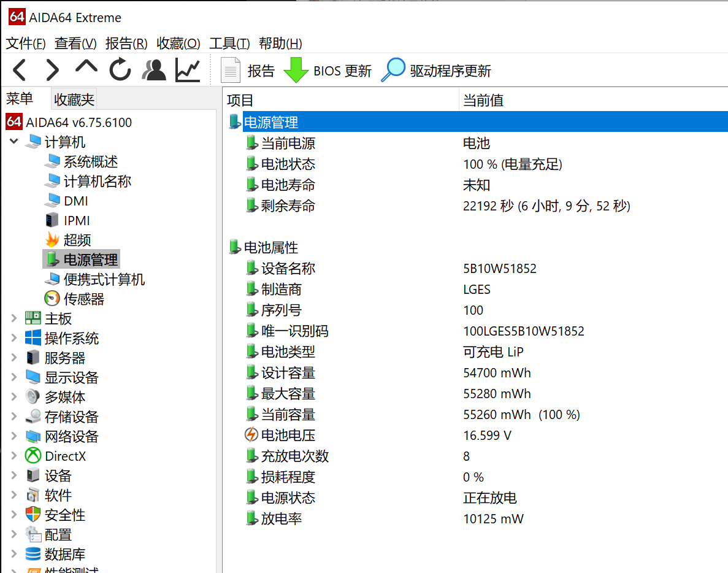Open the 收藏(O) menu
Image resolution: width=728 pixels, height=573 pixels.
click(178, 43)
